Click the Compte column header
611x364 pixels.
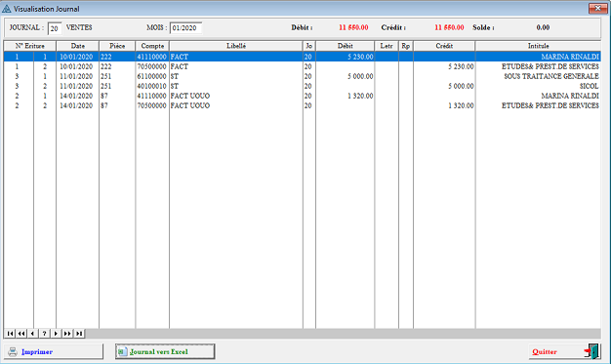click(152, 46)
